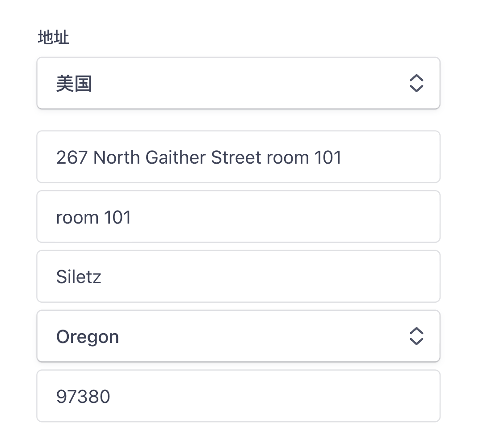Click the chevron arrows on the 美国 selector

point(416,83)
